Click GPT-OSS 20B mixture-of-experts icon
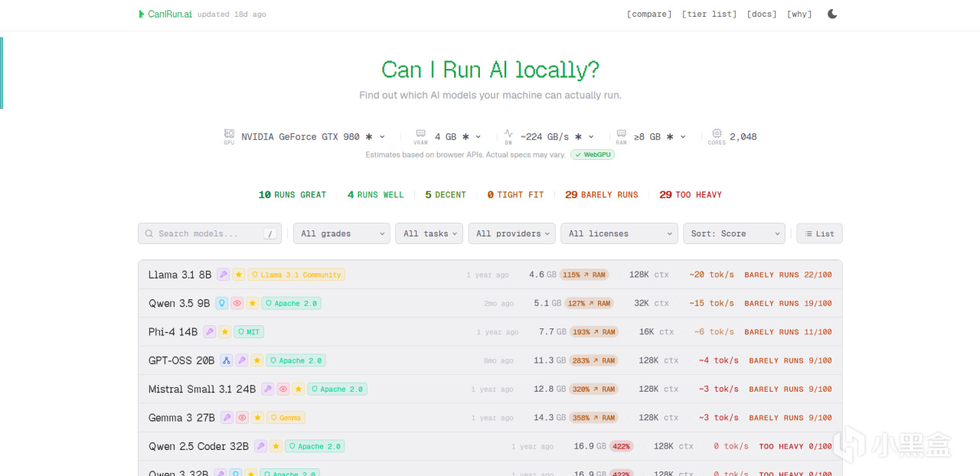Screen dimensions: 980x476 (x=226, y=360)
